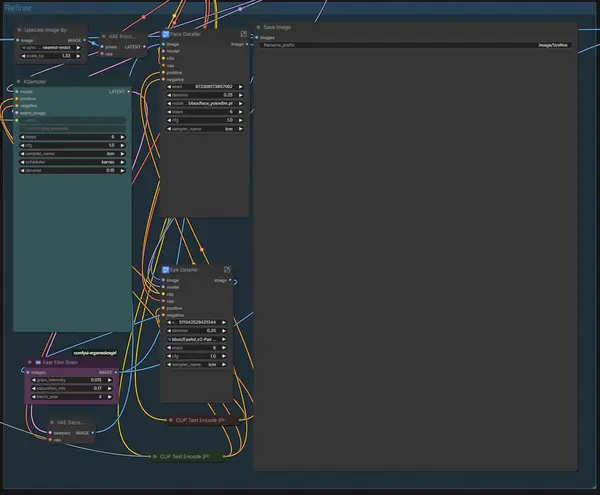The width and height of the screenshot is (600, 495).
Task: Decrease Face Detailer denoise with left arrow
Action: [x=169, y=95]
